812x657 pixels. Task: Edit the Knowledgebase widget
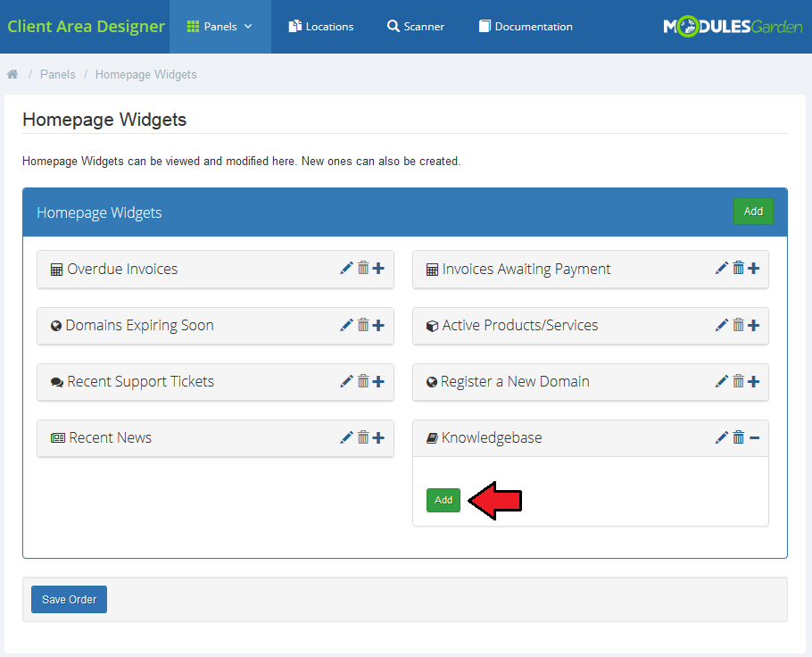(x=721, y=437)
